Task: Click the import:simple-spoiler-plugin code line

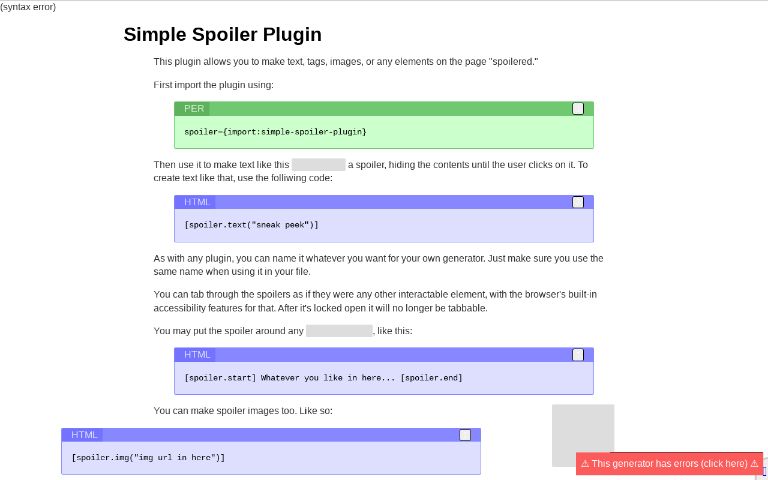Action: click(x=275, y=132)
